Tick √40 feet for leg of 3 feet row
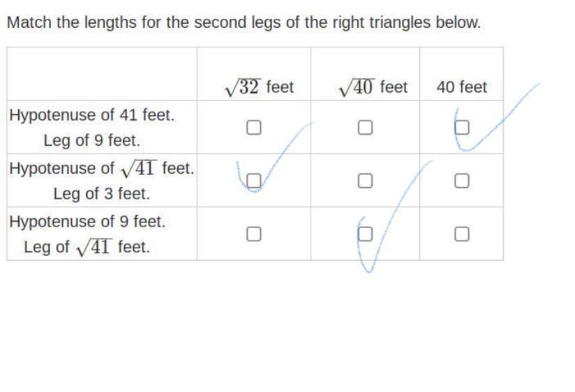The image size is (575, 392). (365, 181)
